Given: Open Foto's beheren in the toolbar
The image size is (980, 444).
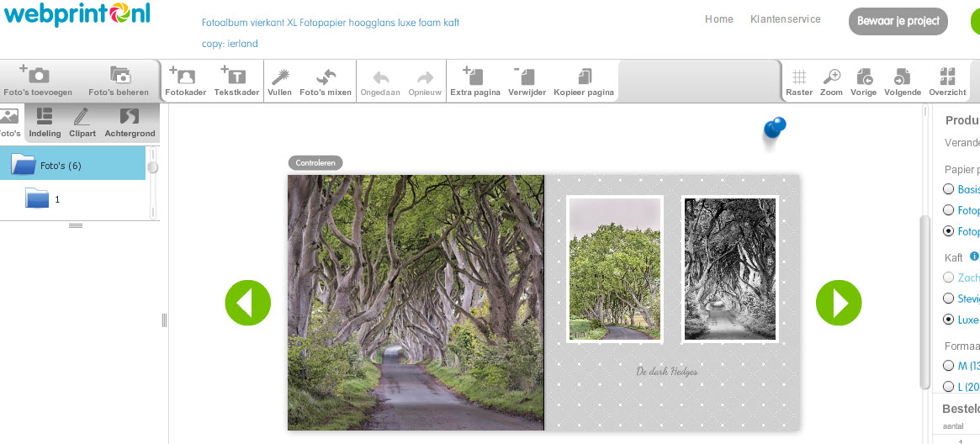Looking at the screenshot, I should (119, 75).
